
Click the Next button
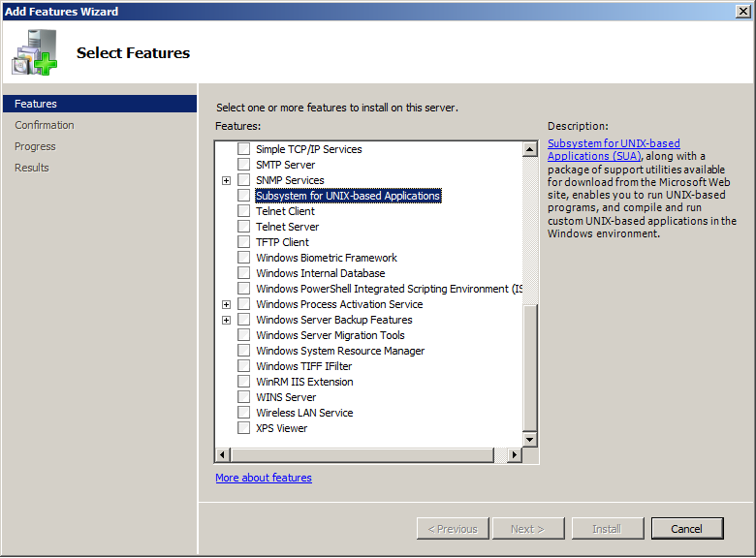coord(528,529)
